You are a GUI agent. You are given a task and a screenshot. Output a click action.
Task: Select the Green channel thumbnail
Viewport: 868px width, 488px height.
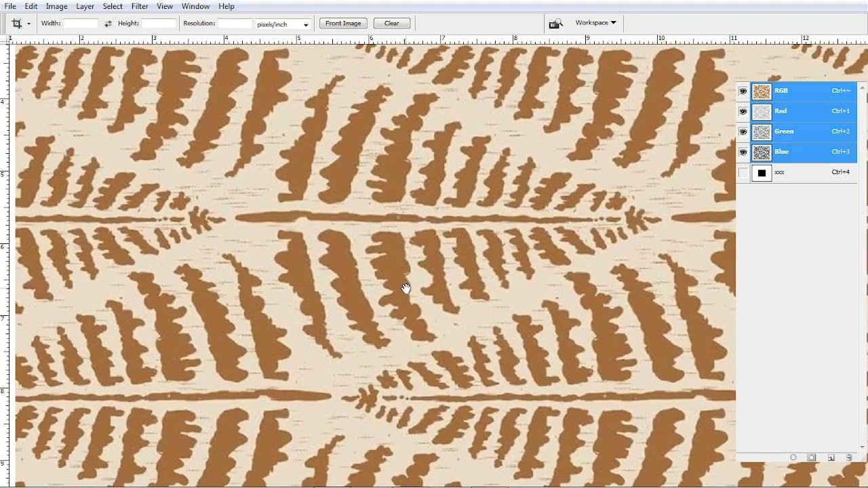[x=762, y=132]
